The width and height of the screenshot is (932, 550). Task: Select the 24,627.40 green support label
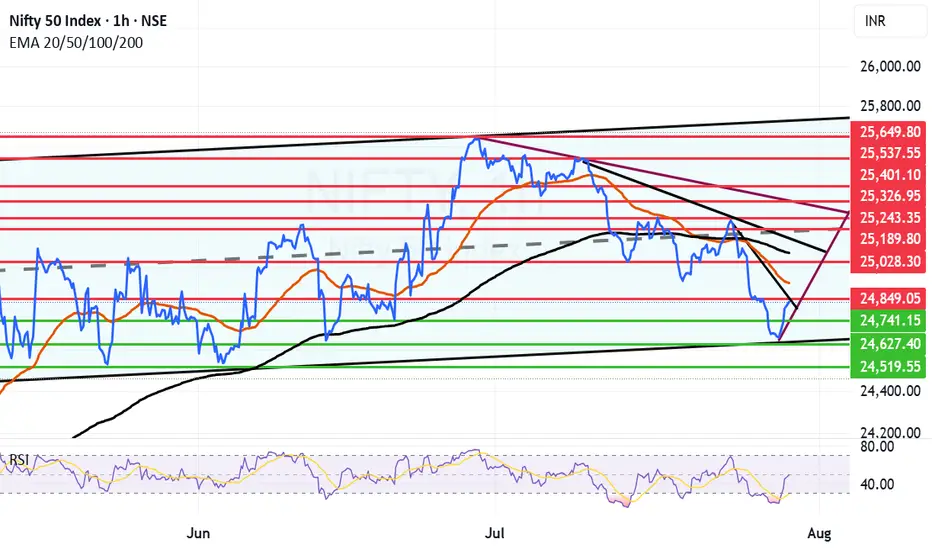(x=890, y=344)
